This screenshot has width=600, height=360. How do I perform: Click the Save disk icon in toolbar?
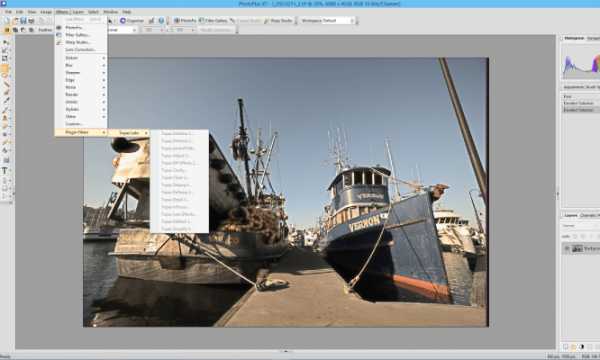click(23, 21)
